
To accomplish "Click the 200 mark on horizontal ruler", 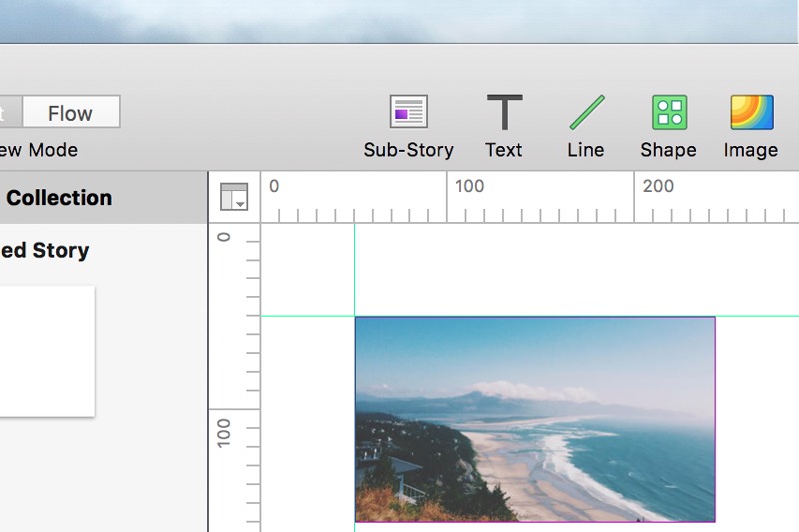I will (x=658, y=186).
